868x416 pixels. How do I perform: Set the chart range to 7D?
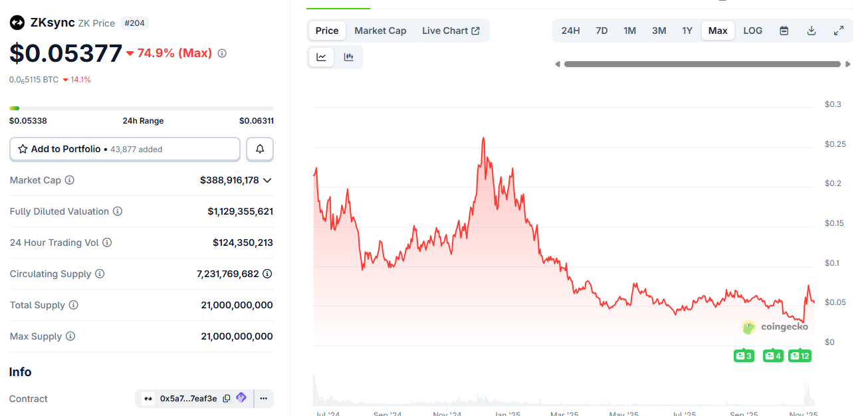click(601, 31)
